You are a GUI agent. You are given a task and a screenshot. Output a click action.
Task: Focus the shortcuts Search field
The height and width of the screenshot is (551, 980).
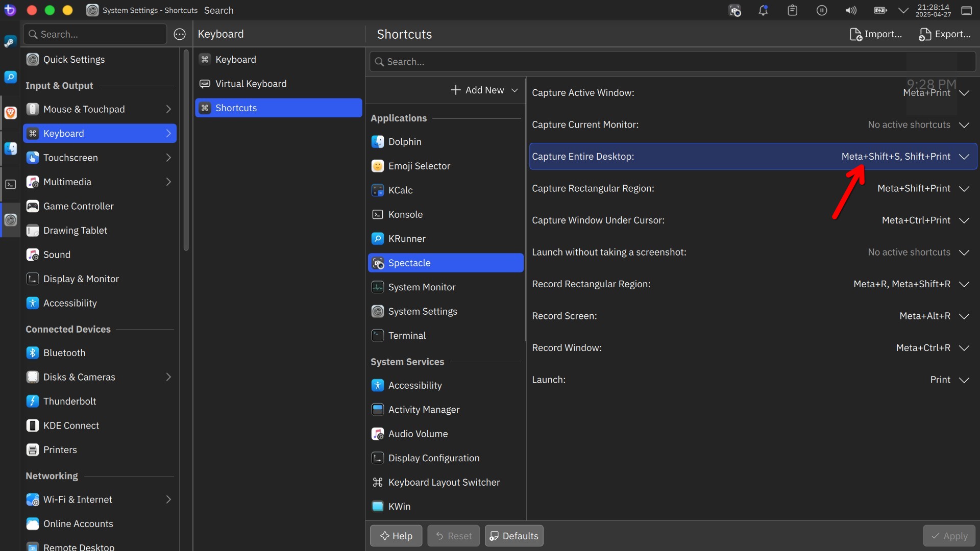coord(672,62)
